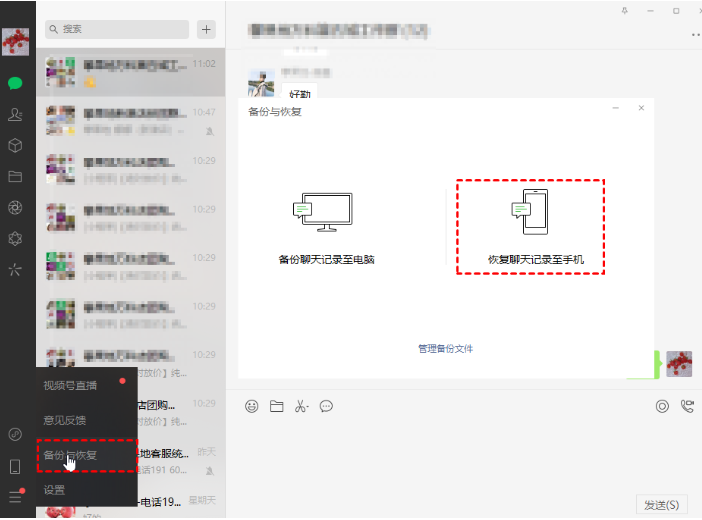The image size is (702, 520).
Task: Expand the dropdown arrow beside scissors icon
Action: click(308, 407)
